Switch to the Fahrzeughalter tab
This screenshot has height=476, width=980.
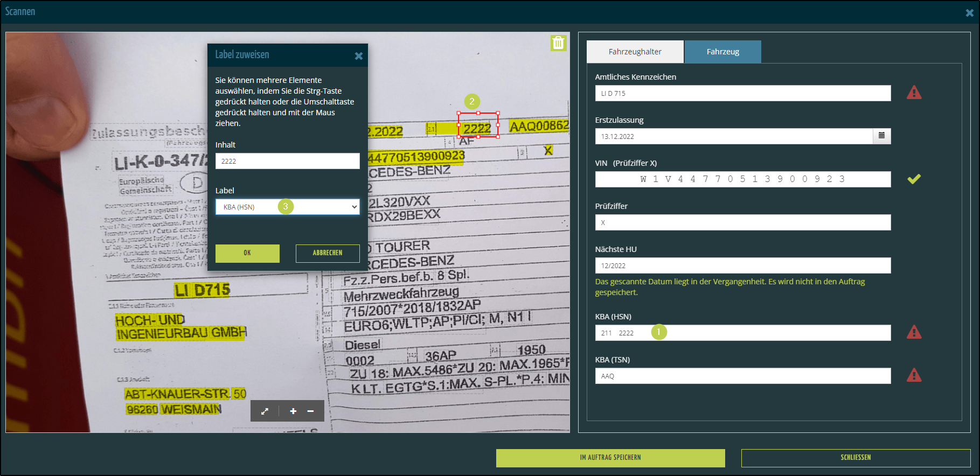click(635, 52)
